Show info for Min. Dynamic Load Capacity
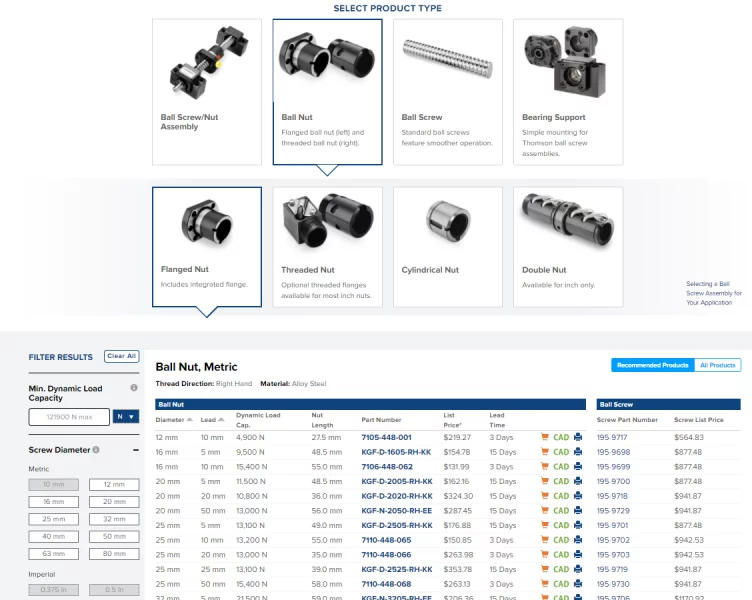This screenshot has height=600, width=752. 134,388
